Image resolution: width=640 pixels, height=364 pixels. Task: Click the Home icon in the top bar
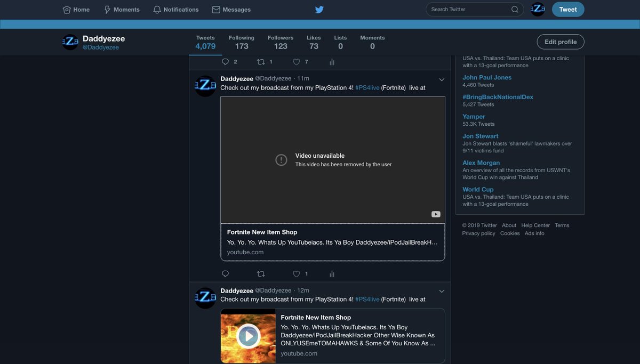(67, 10)
